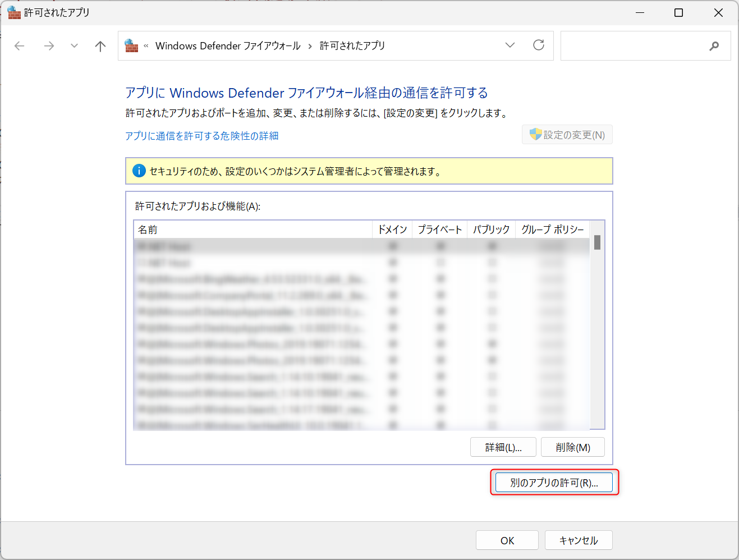The width and height of the screenshot is (739, 560).
Task: Open the アプリに通信を許可する危険性の詳細 link
Action: [x=202, y=135]
